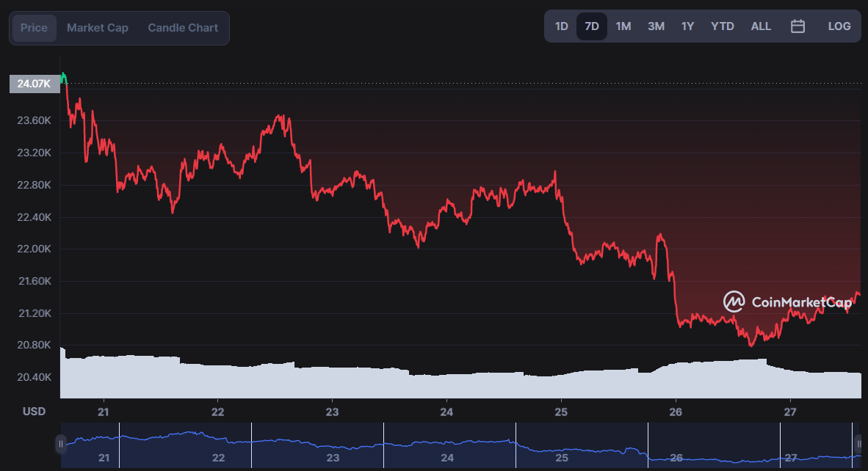
Task: Select the 1Y time range
Action: pos(687,26)
